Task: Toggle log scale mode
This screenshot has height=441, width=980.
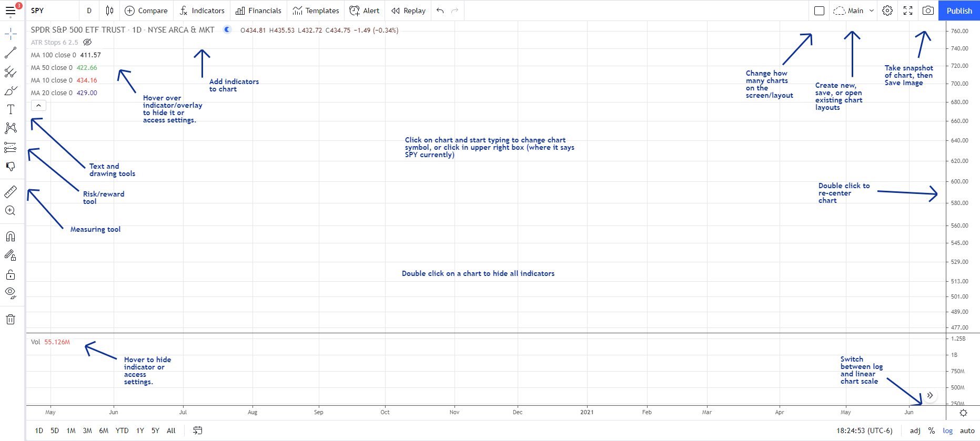Action: pos(948,430)
